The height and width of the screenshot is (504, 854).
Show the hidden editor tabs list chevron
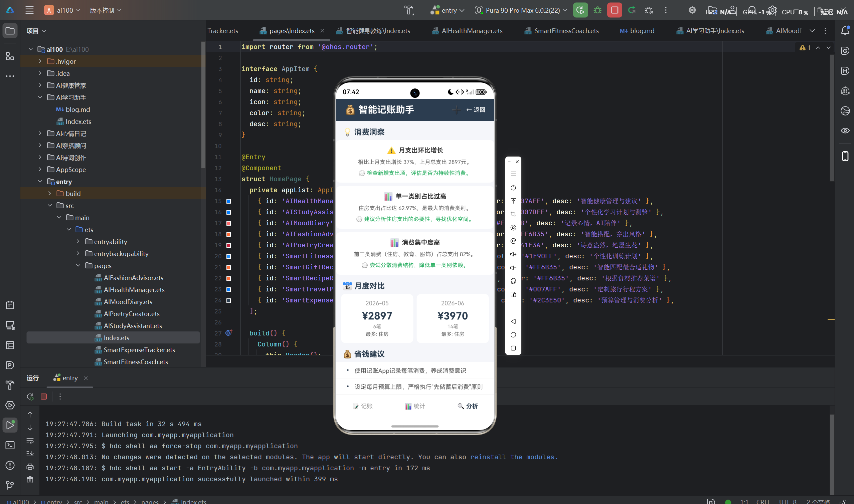click(x=812, y=31)
